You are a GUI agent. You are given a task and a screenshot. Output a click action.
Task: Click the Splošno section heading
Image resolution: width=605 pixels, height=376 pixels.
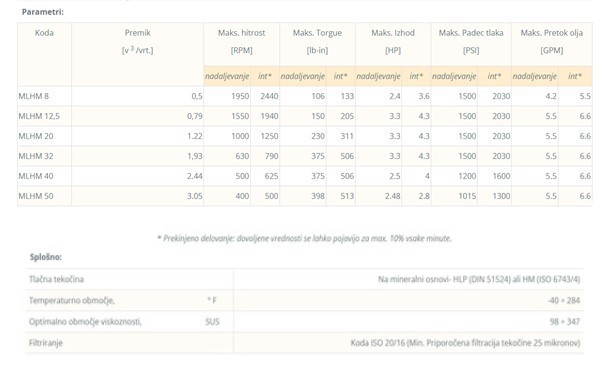pos(46,257)
